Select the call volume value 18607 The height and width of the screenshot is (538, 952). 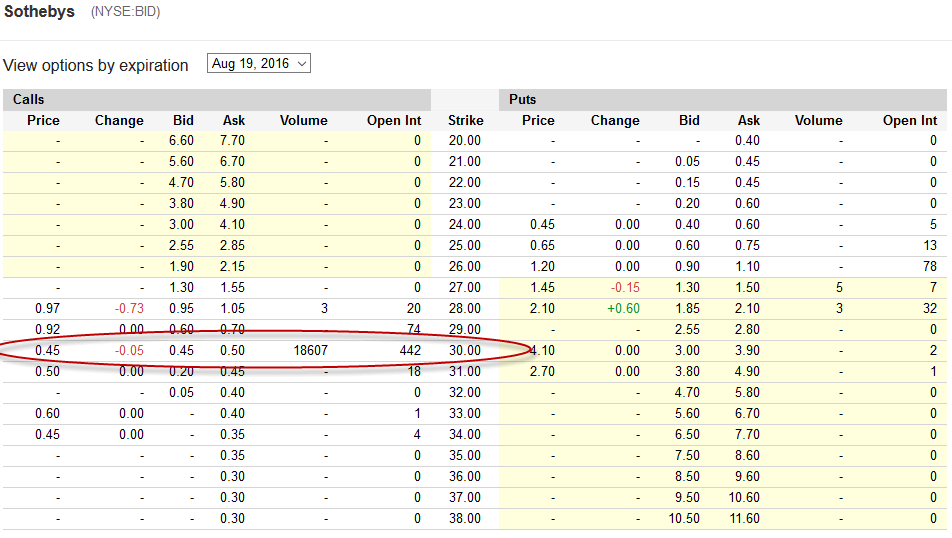pos(310,350)
